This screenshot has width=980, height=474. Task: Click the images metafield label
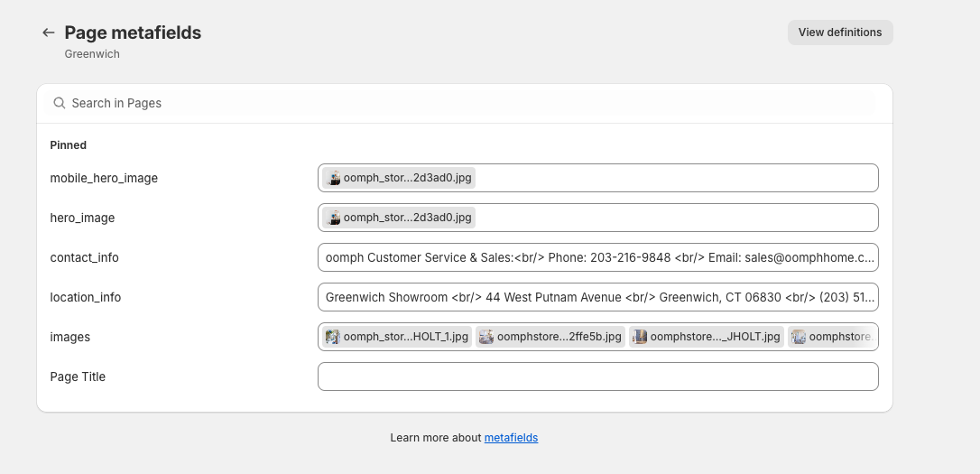point(70,337)
